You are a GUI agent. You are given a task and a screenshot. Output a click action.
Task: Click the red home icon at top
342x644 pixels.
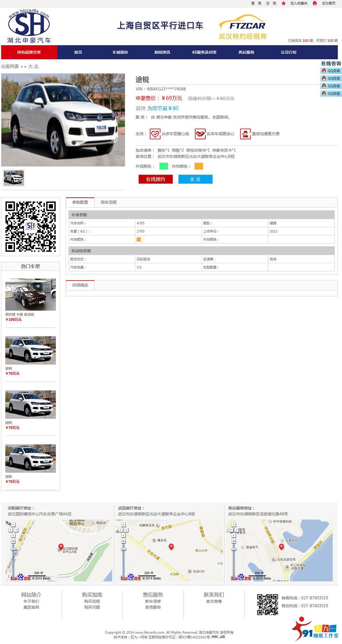point(315,3)
